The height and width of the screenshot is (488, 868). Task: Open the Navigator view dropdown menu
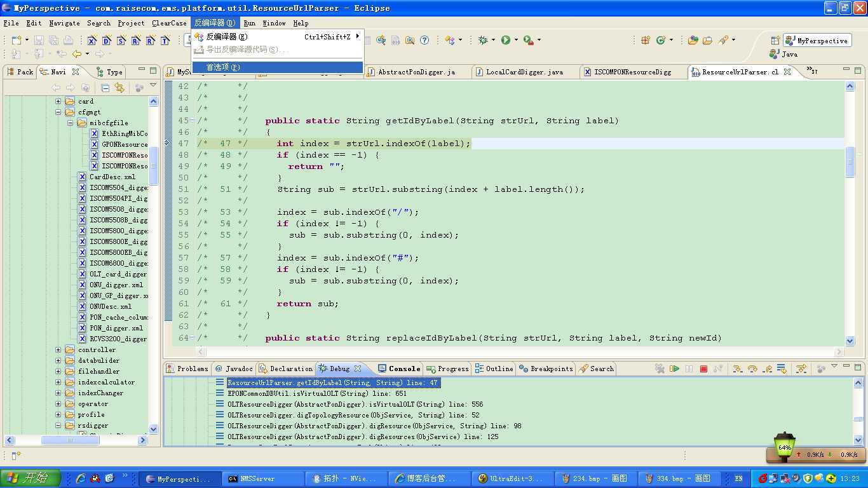point(153,85)
